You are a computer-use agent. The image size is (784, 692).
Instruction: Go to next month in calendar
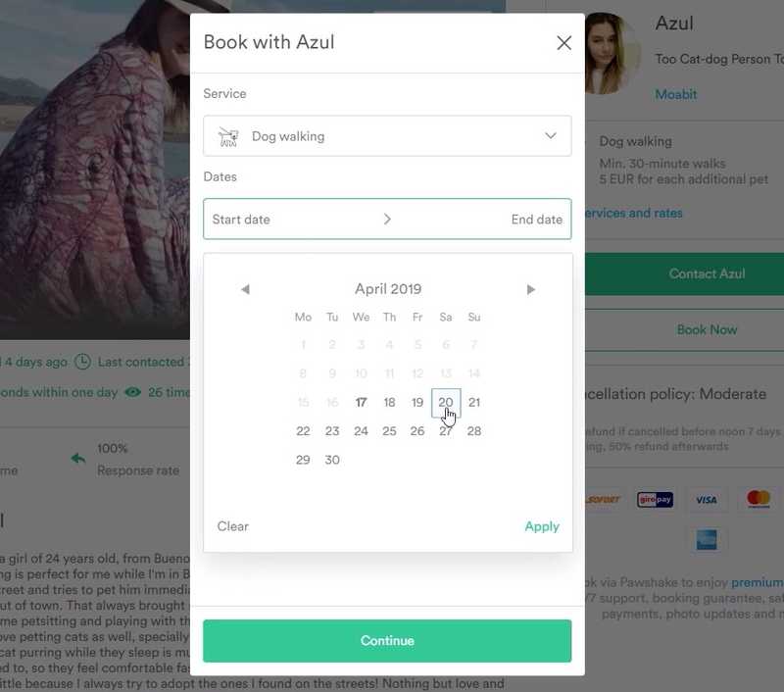(x=531, y=289)
